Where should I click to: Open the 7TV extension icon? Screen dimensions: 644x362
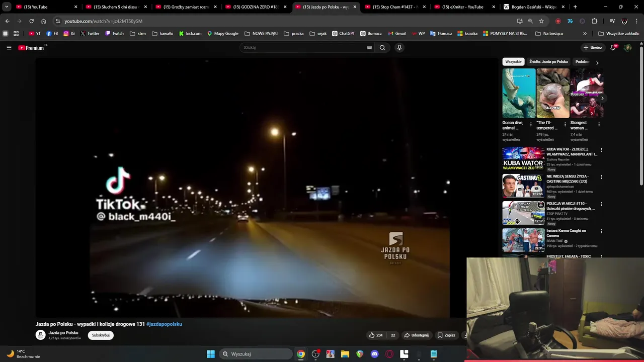coord(570,21)
